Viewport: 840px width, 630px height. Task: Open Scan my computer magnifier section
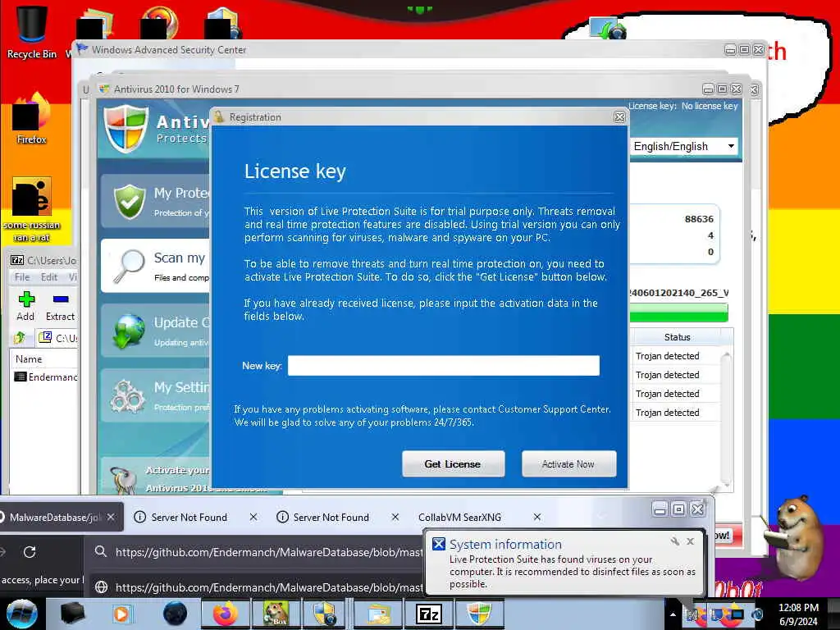point(155,266)
